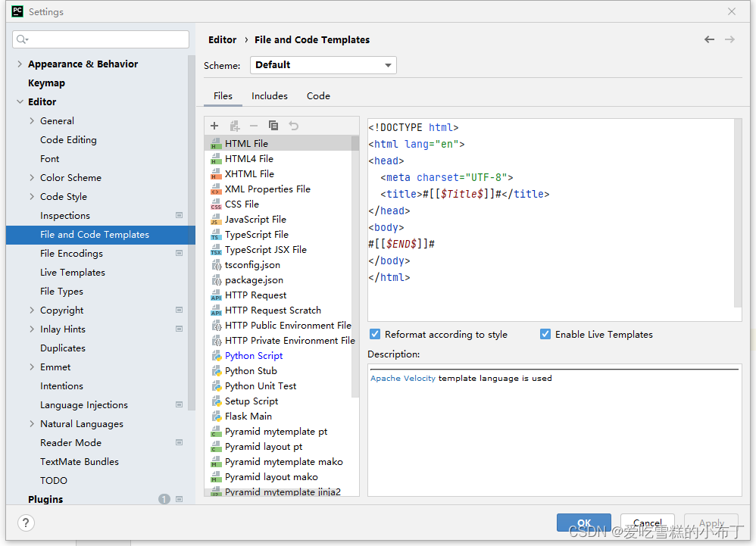Expand the Copyright subsection

coord(32,310)
